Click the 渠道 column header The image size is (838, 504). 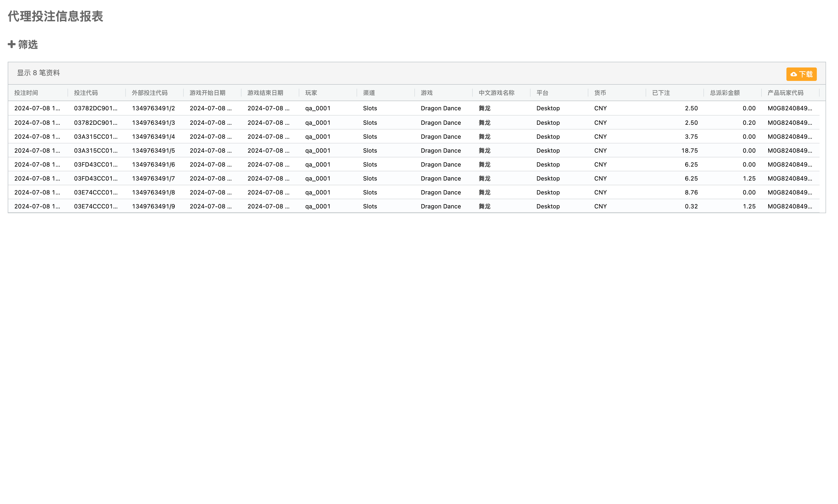click(x=369, y=93)
